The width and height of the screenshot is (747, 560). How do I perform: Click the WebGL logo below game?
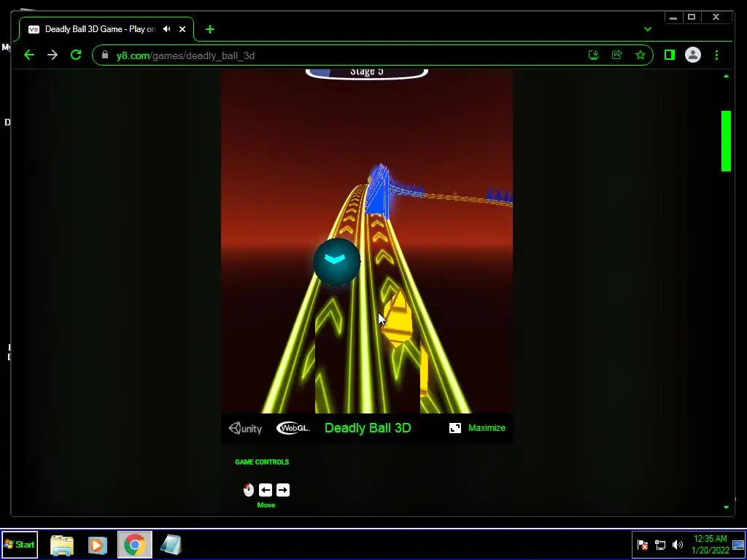pyautogui.click(x=293, y=428)
